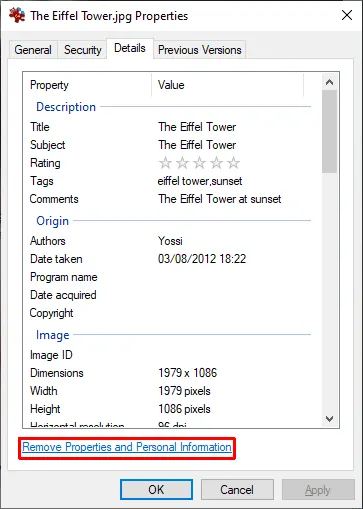Switch to the General tab
363x509 pixels.
click(x=33, y=50)
